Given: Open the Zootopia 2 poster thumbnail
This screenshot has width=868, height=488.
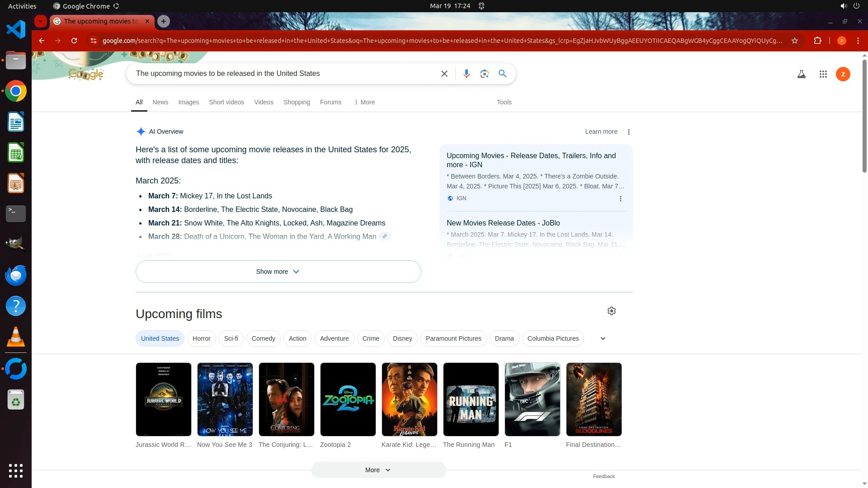Looking at the screenshot, I should tap(348, 399).
